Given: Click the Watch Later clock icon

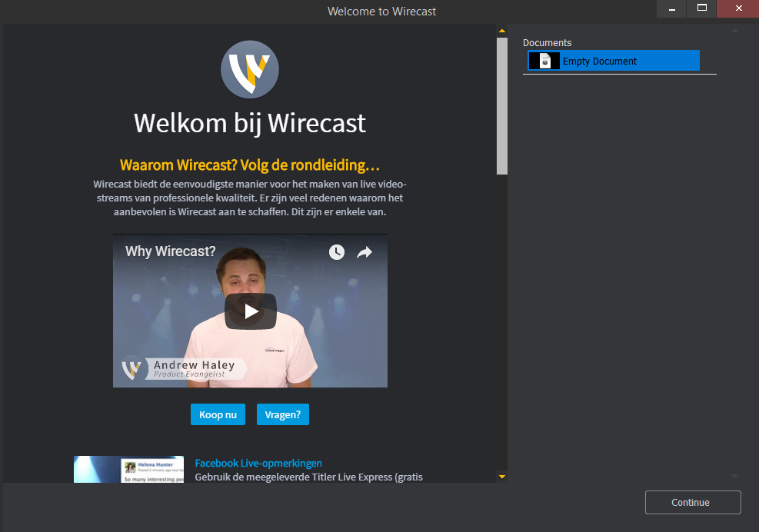Looking at the screenshot, I should point(336,251).
